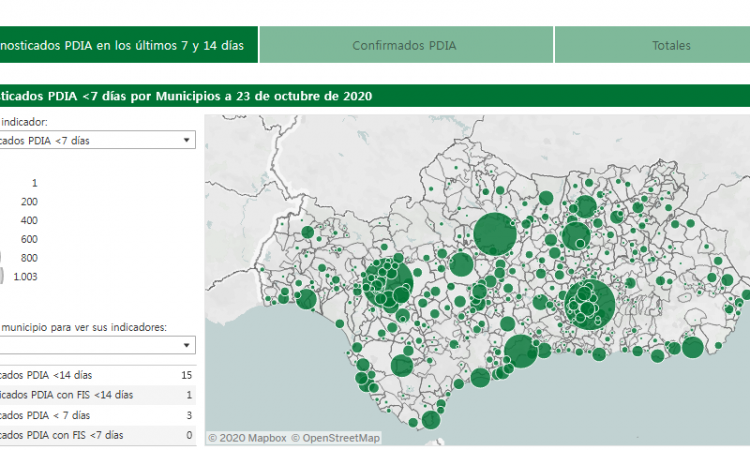The width and height of the screenshot is (750, 450).
Task: Switch to the Confirmados PDIA tab
Action: 404,46
